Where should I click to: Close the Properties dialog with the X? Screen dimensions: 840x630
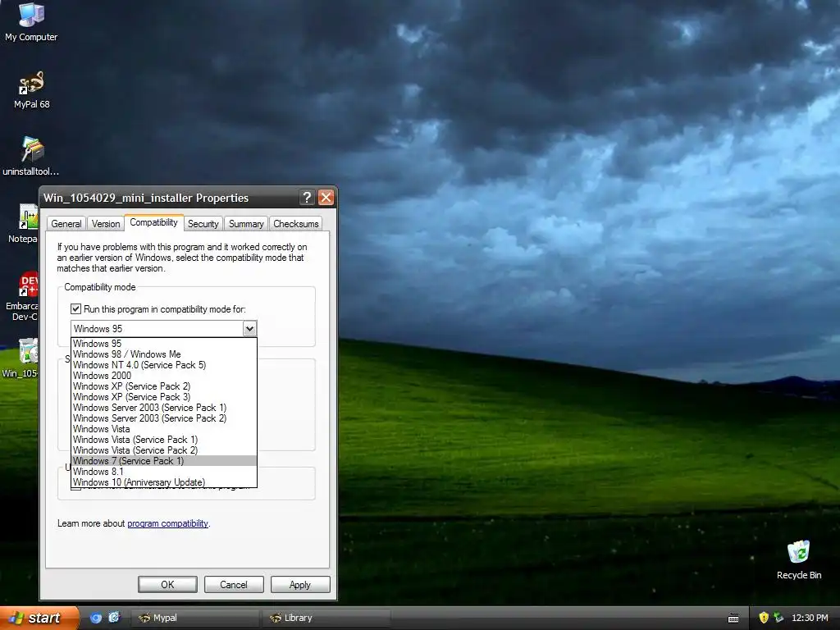(326, 198)
